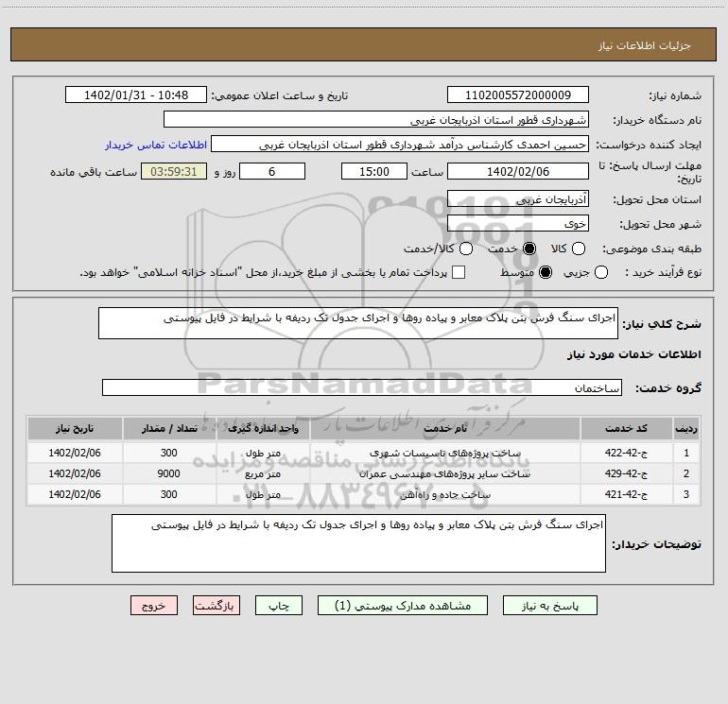Select the کالا/خدمت radio button

pyautogui.click(x=466, y=249)
